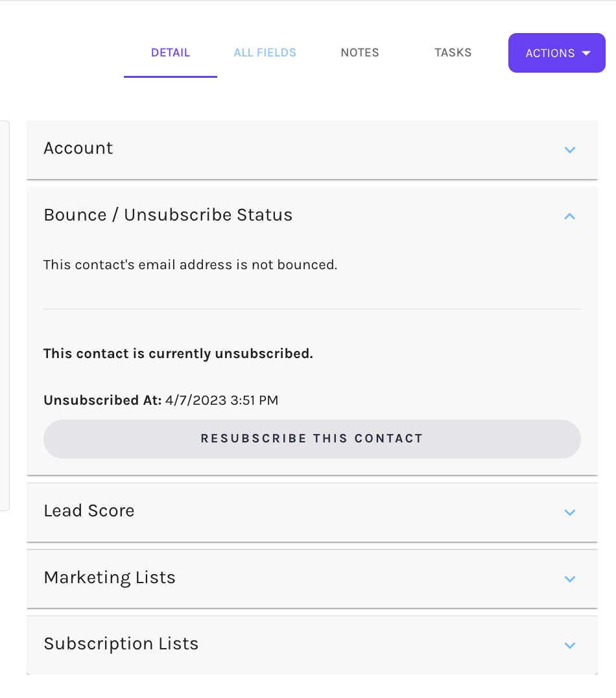Image resolution: width=616 pixels, height=698 pixels.
Task: Open the Notes tab
Action: 360,53
